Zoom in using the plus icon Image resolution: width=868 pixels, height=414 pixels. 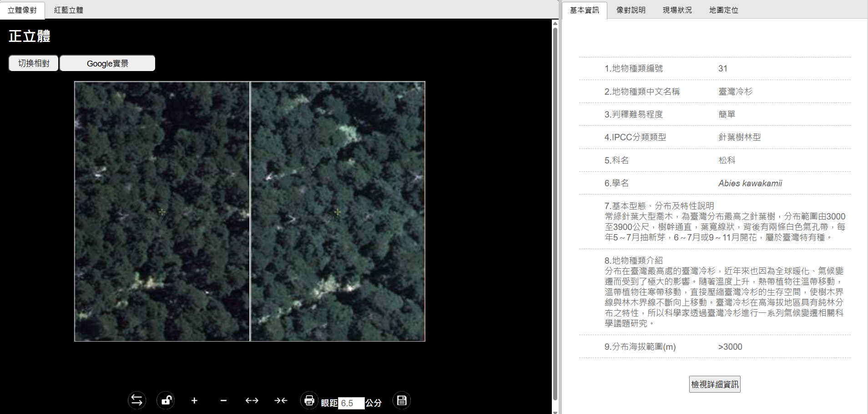click(194, 400)
